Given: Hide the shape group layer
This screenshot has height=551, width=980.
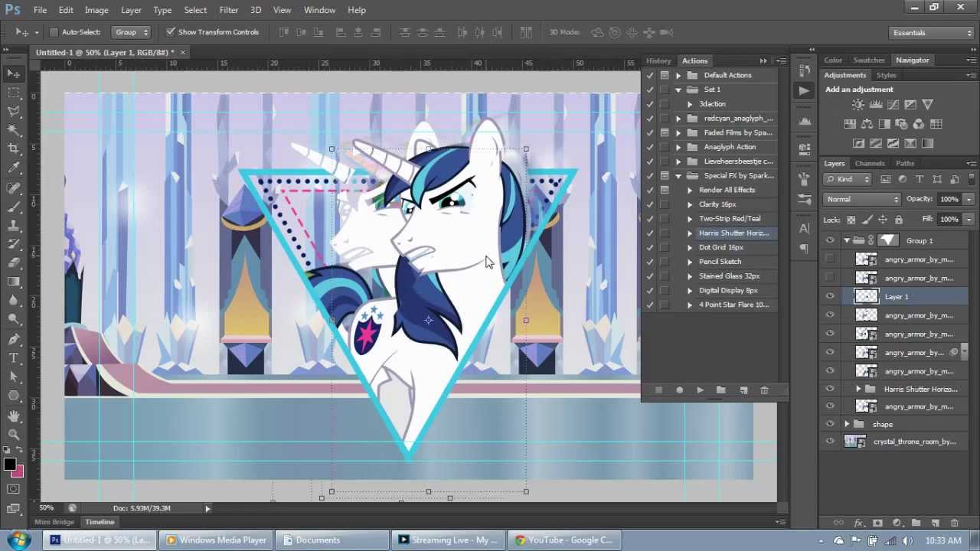Looking at the screenshot, I should [830, 424].
